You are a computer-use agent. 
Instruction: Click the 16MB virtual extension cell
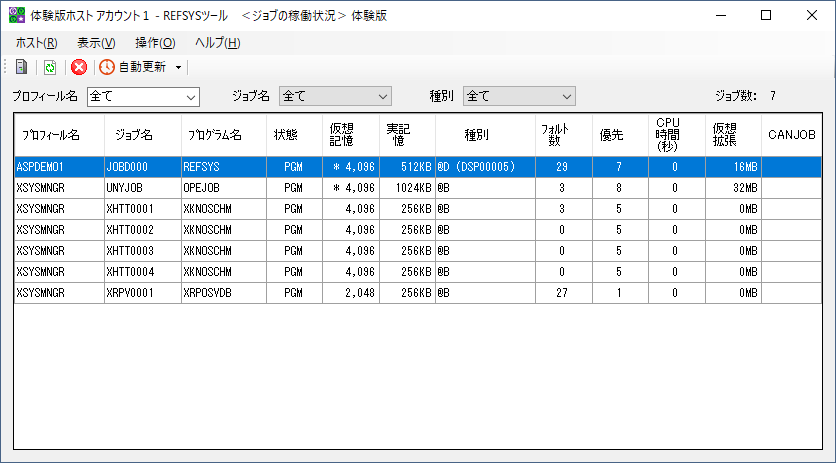(x=733, y=167)
